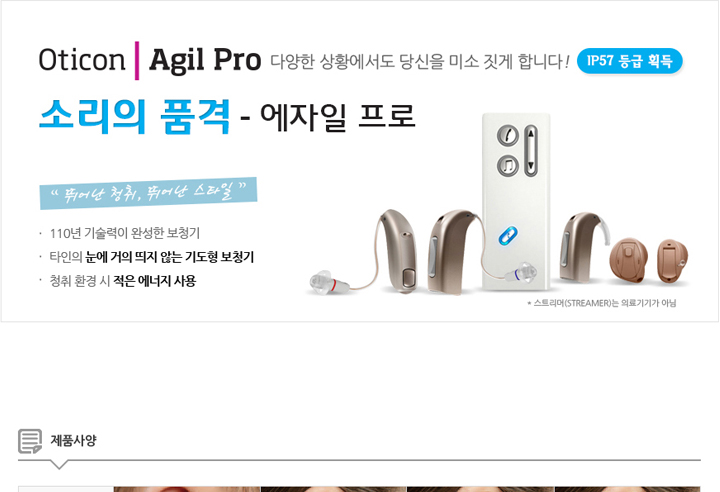Click the smallest in-canal hearing aid image
This screenshot has height=492, width=720.
[672, 260]
